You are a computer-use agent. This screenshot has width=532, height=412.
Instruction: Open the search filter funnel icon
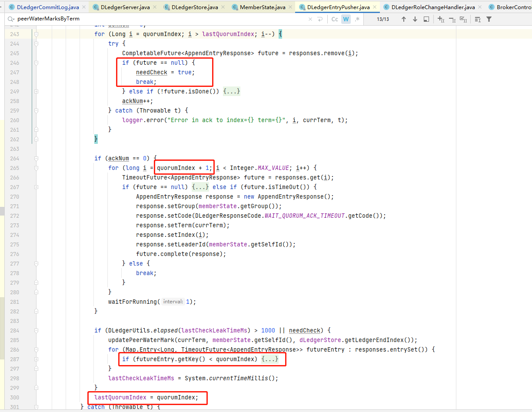pos(489,19)
